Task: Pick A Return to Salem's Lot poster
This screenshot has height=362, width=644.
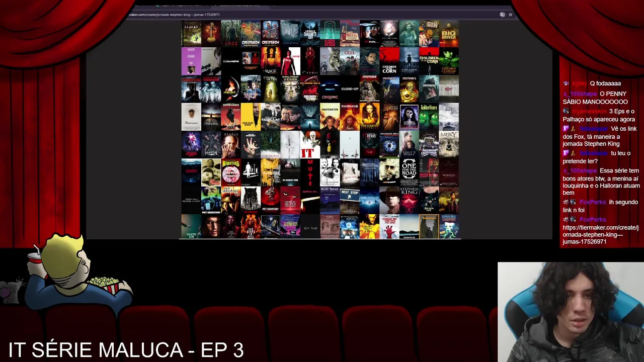Action: [x=310, y=34]
